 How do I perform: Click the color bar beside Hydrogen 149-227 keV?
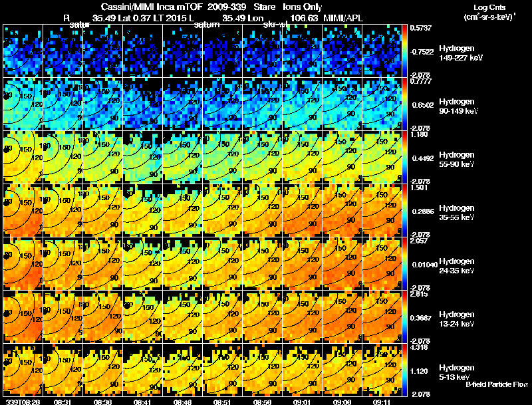point(404,51)
